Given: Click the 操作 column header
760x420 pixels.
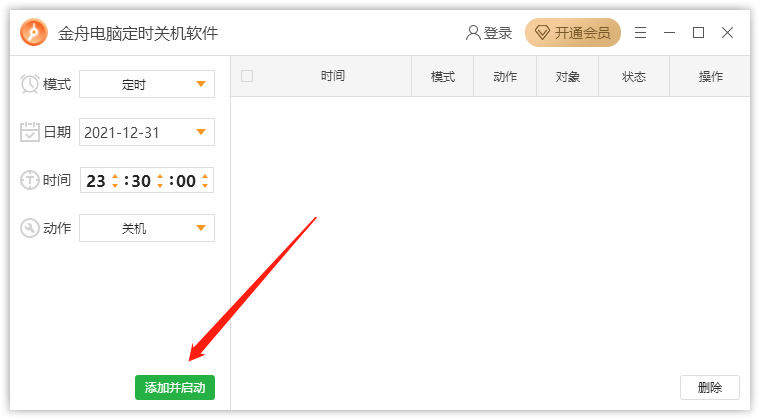Looking at the screenshot, I should tap(711, 77).
